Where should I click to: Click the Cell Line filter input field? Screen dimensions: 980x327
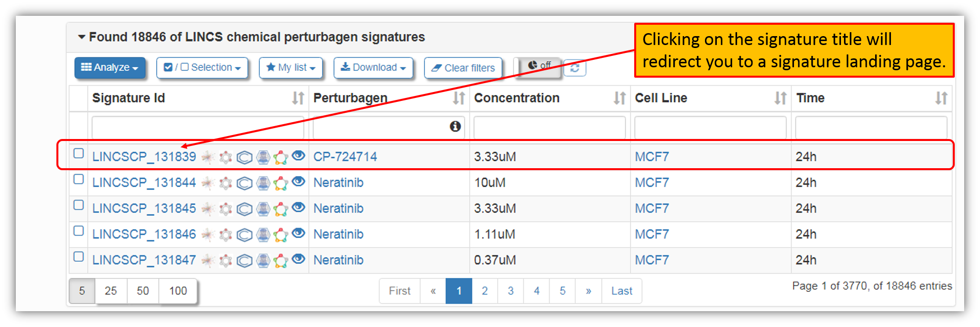pos(710,127)
